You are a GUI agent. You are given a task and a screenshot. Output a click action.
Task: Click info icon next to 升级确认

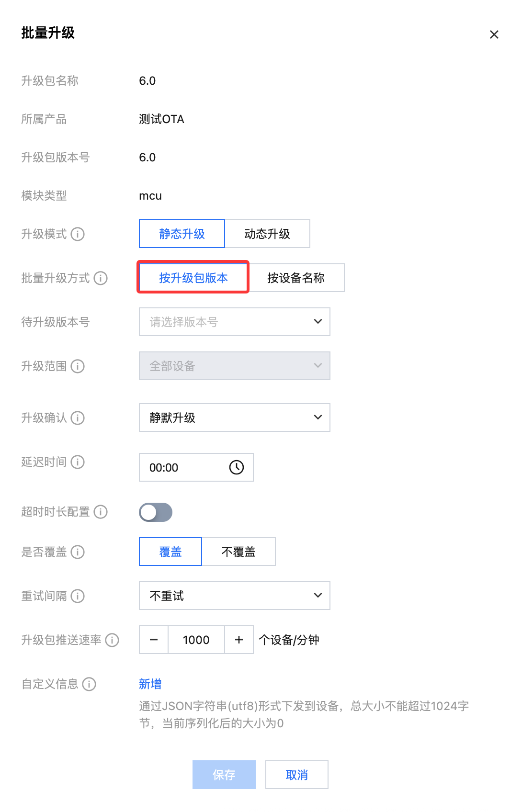tap(78, 418)
